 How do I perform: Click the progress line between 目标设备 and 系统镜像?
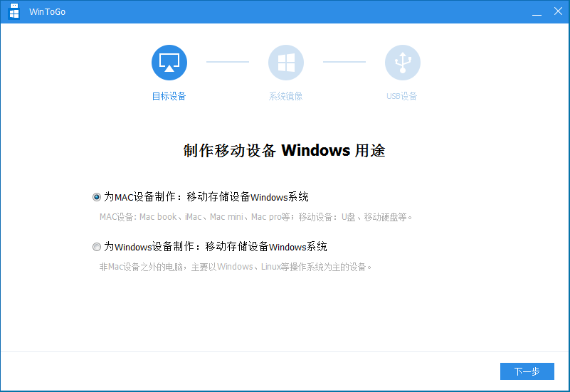228,62
